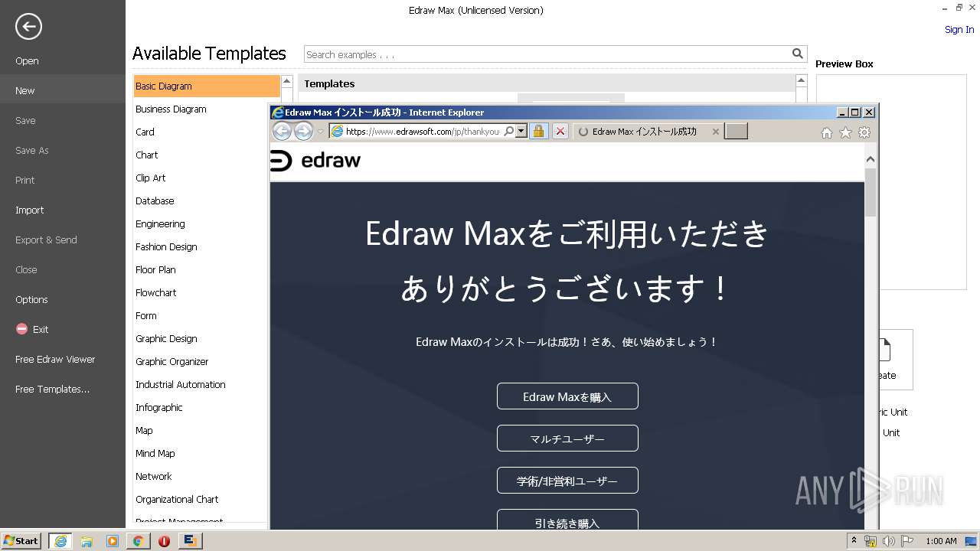Click the Internet Explorer forward button
Screen dimensions: 980x551
pos(303,132)
